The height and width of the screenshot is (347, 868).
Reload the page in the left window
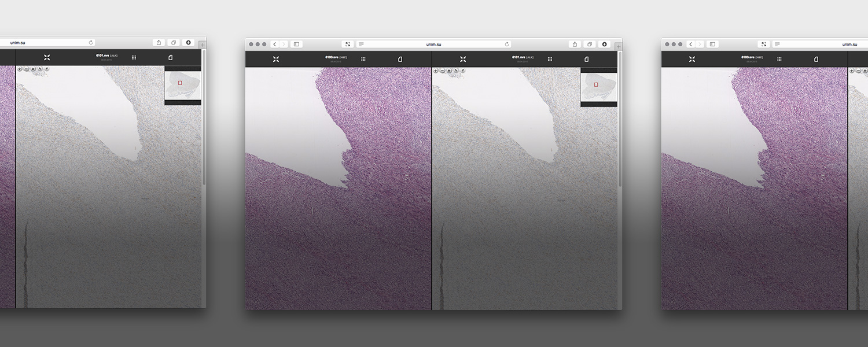click(91, 42)
